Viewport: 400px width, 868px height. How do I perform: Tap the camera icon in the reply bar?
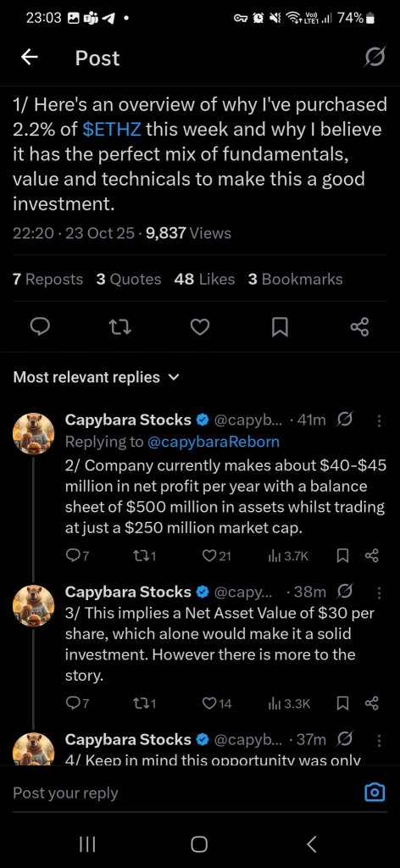(x=375, y=793)
